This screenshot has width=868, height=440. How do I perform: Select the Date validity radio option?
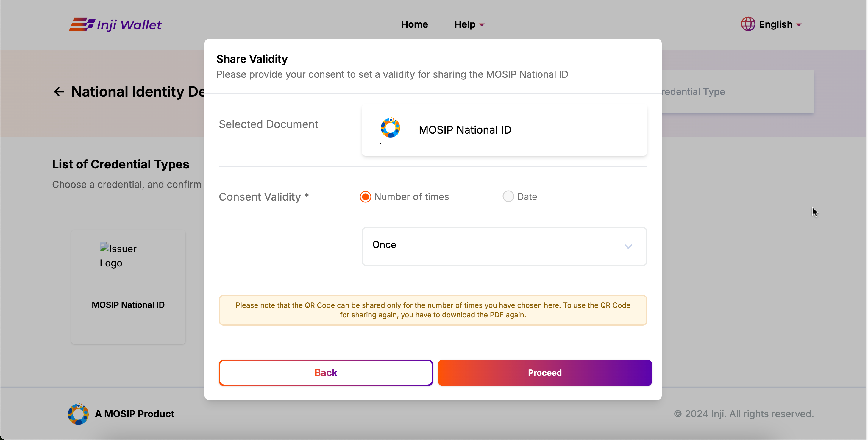coord(508,196)
